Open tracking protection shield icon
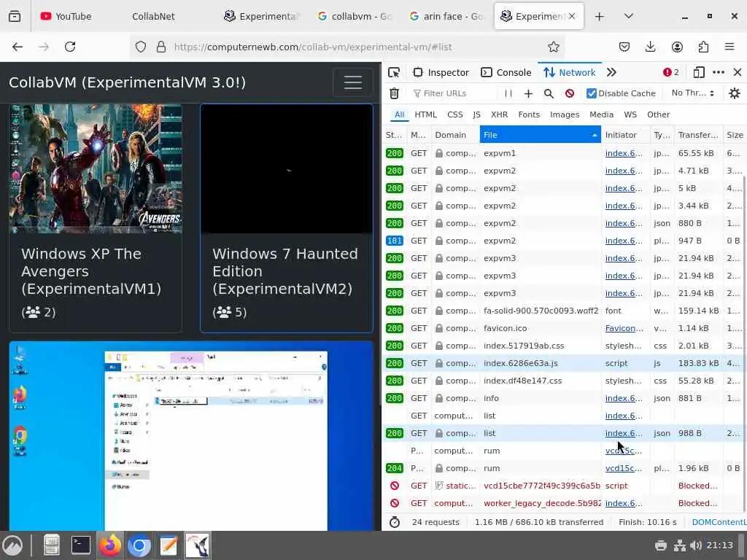Screen dimensions: 747x560 (141, 47)
